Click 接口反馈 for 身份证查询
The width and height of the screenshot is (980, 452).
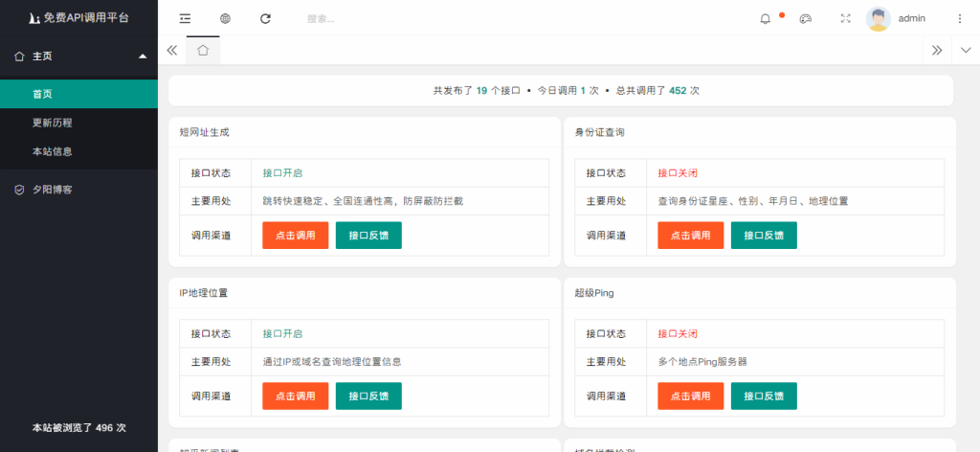tap(764, 236)
